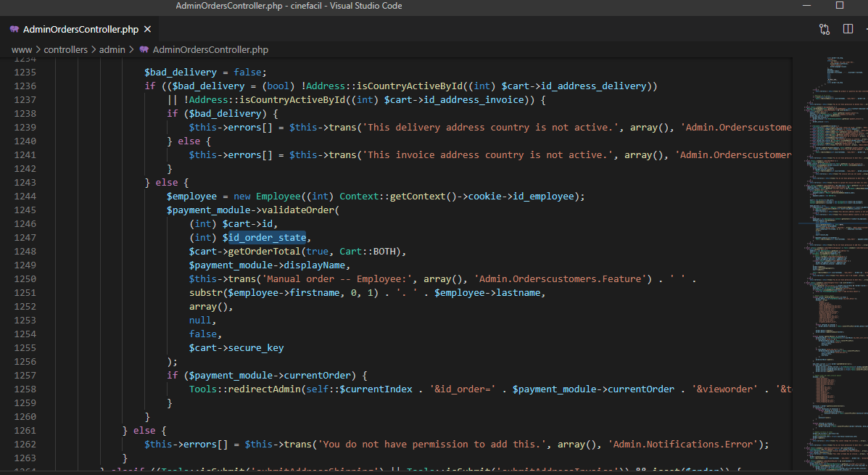Click line number 1261 in gutter
The height and width of the screenshot is (475, 868).
[x=24, y=430]
